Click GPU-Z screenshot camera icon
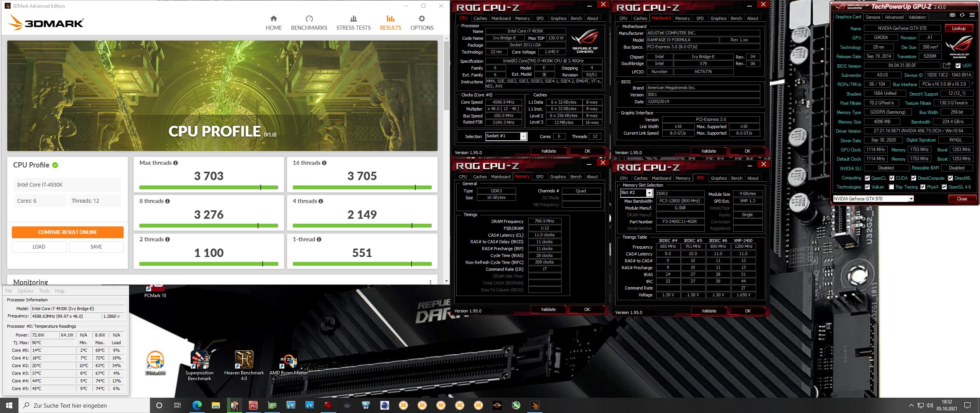The width and height of the screenshot is (980, 413). pos(952,15)
